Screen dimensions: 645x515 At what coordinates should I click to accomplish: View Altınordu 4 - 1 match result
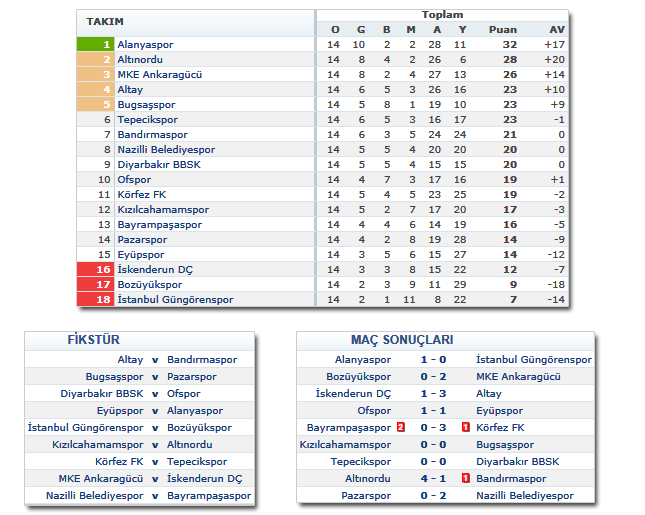pyautogui.click(x=433, y=478)
